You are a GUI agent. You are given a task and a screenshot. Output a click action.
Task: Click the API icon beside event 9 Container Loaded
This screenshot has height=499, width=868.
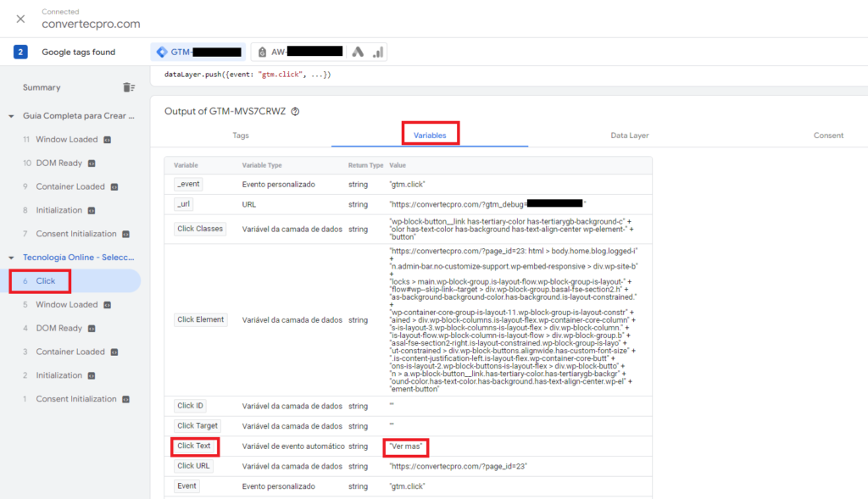(114, 187)
